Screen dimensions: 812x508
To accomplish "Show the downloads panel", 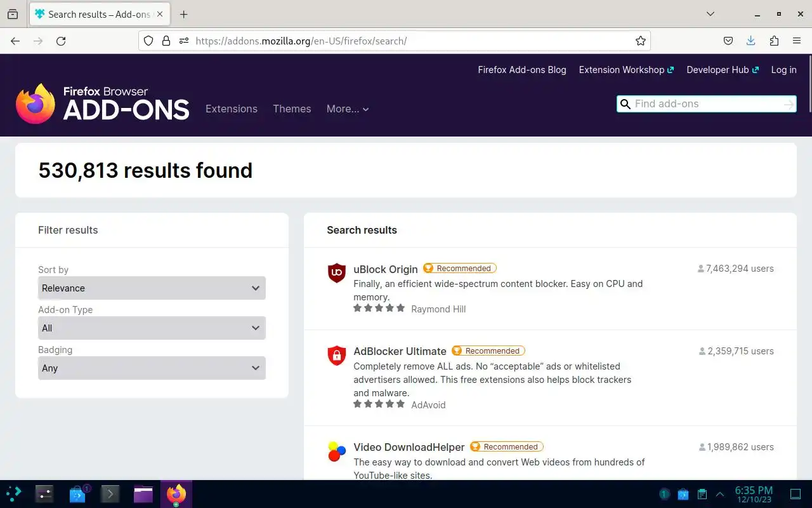I will click(x=751, y=41).
